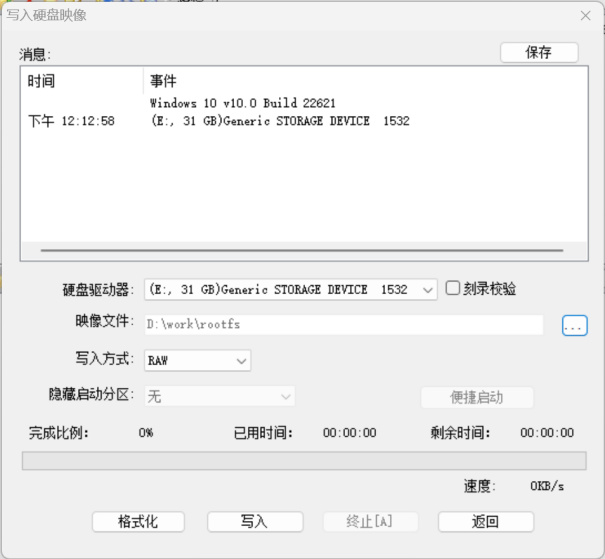Enable the 刻录校验 checkbox
This screenshot has width=605, height=559.
point(453,288)
